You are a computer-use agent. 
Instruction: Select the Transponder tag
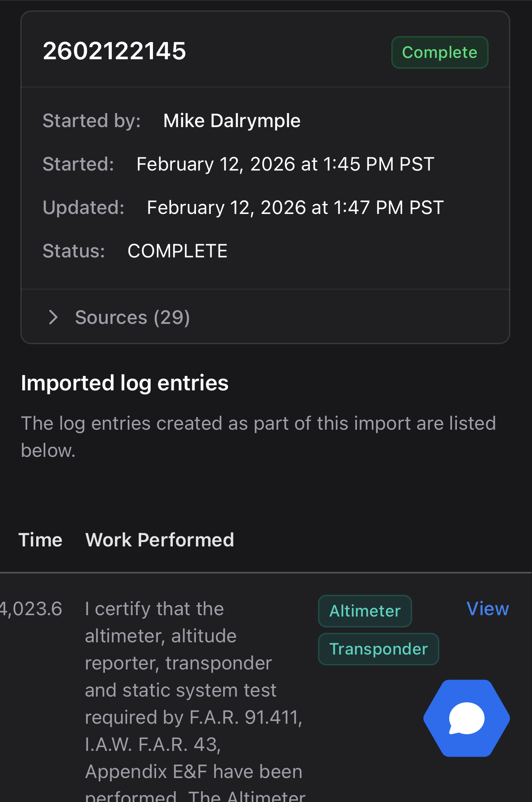click(x=378, y=649)
